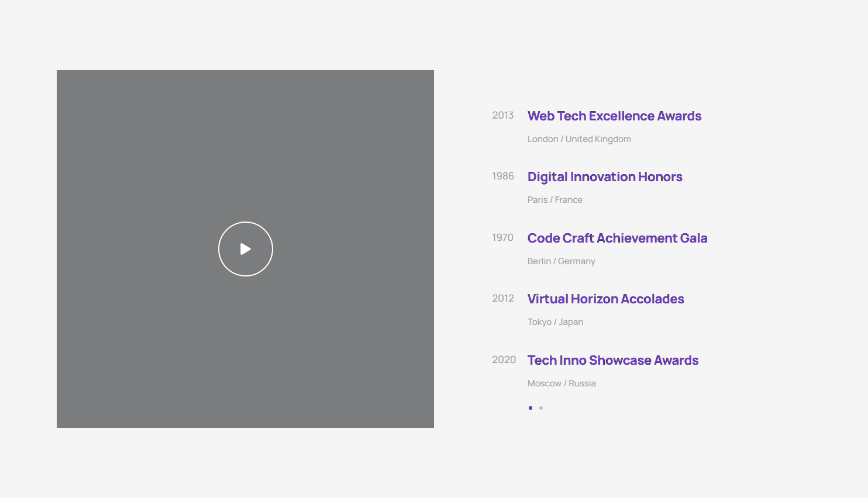This screenshot has height=498, width=868.
Task: Click the 2020 year label
Action: click(504, 360)
